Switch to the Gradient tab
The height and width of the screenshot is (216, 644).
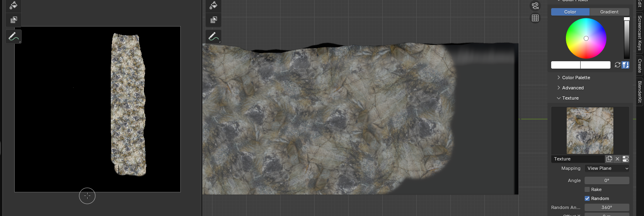pyautogui.click(x=609, y=12)
